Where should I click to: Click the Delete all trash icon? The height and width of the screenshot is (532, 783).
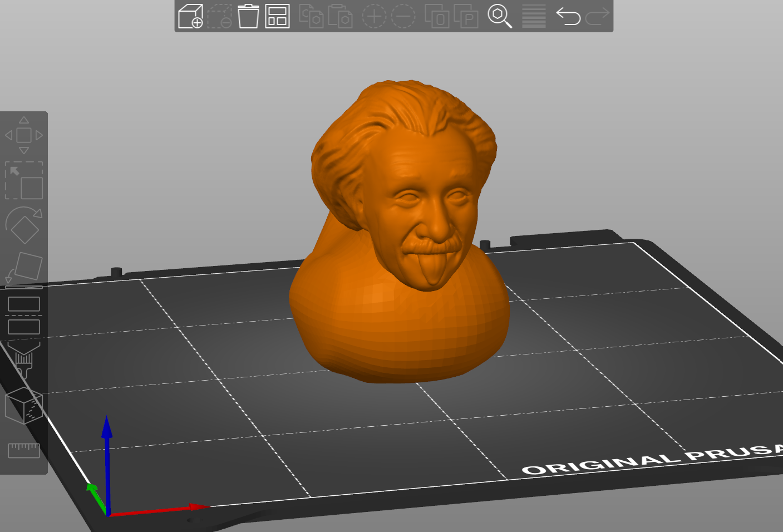pyautogui.click(x=248, y=16)
